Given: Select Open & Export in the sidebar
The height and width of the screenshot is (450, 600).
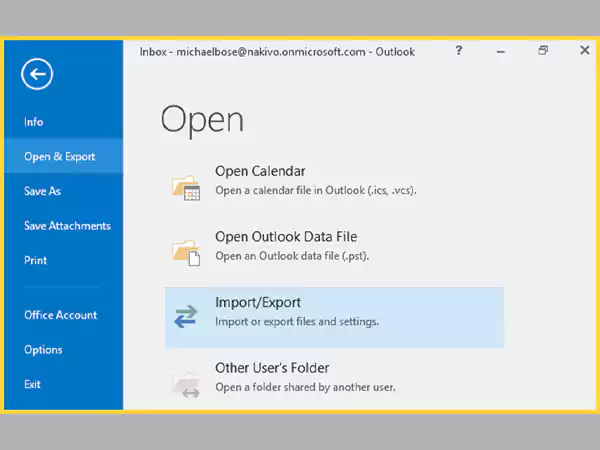Looking at the screenshot, I should 63,156.
